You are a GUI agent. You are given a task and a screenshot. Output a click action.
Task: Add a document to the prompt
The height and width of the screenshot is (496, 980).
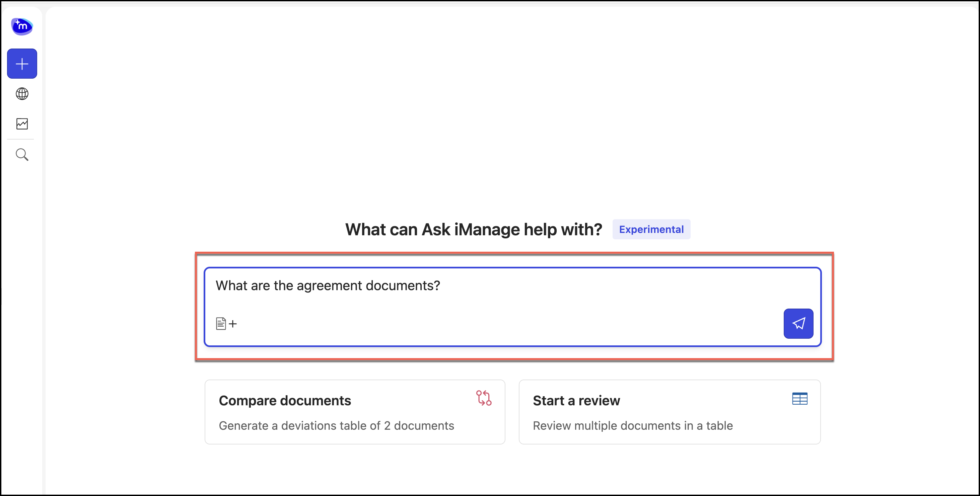coord(221,323)
